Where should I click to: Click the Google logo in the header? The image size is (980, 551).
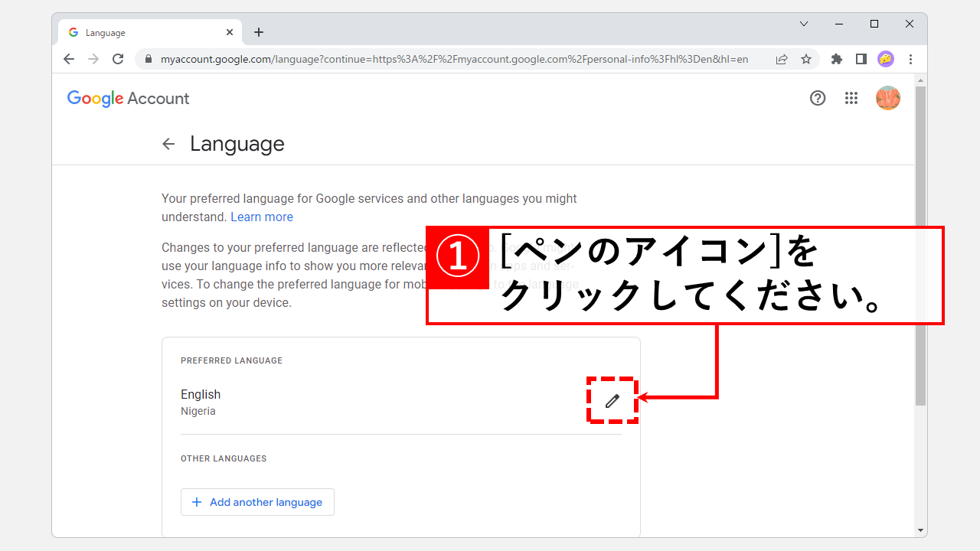[95, 98]
